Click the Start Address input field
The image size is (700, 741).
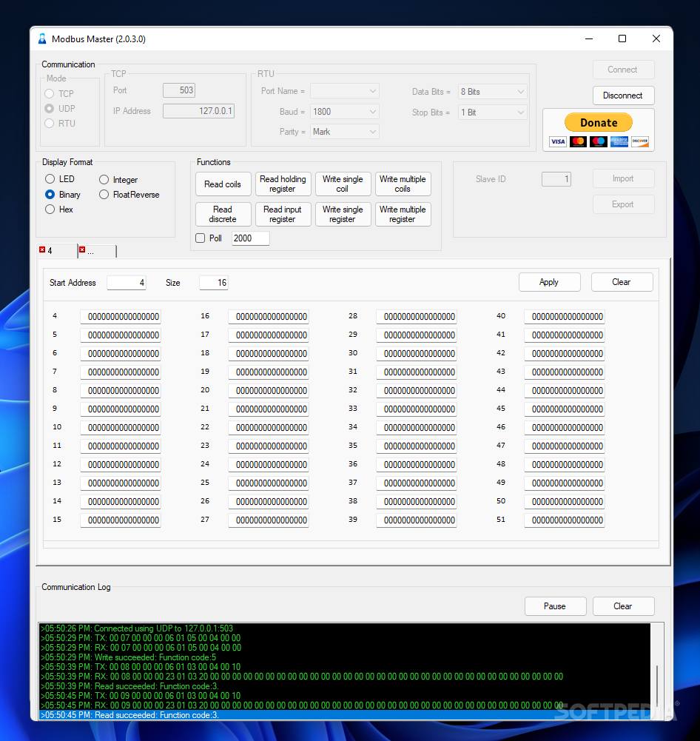click(x=126, y=283)
